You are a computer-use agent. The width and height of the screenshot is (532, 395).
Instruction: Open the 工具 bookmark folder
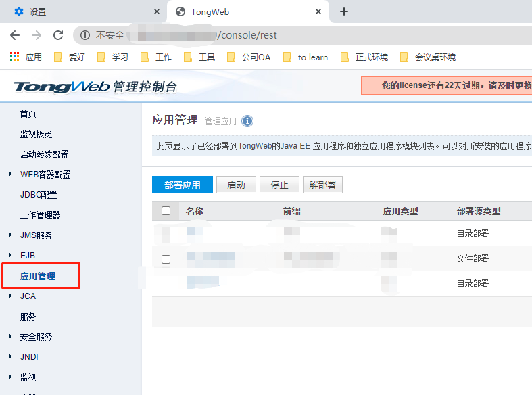pyautogui.click(x=199, y=57)
